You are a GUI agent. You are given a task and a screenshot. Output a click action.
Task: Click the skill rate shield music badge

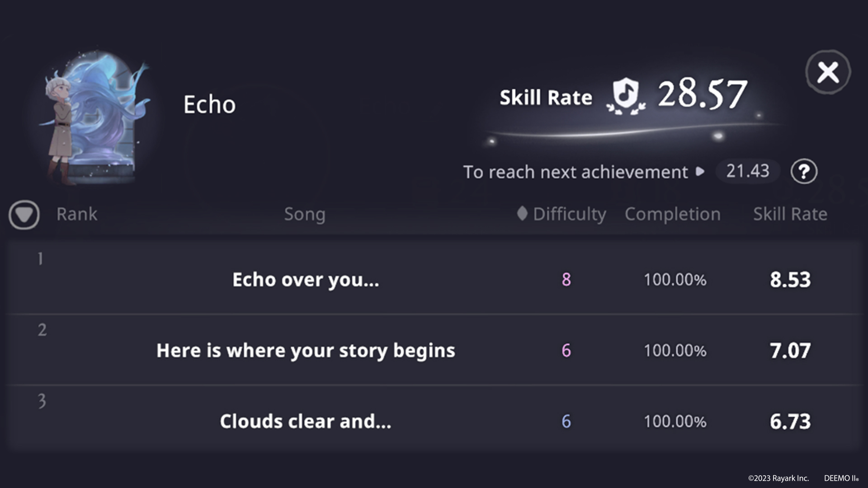pyautogui.click(x=626, y=95)
